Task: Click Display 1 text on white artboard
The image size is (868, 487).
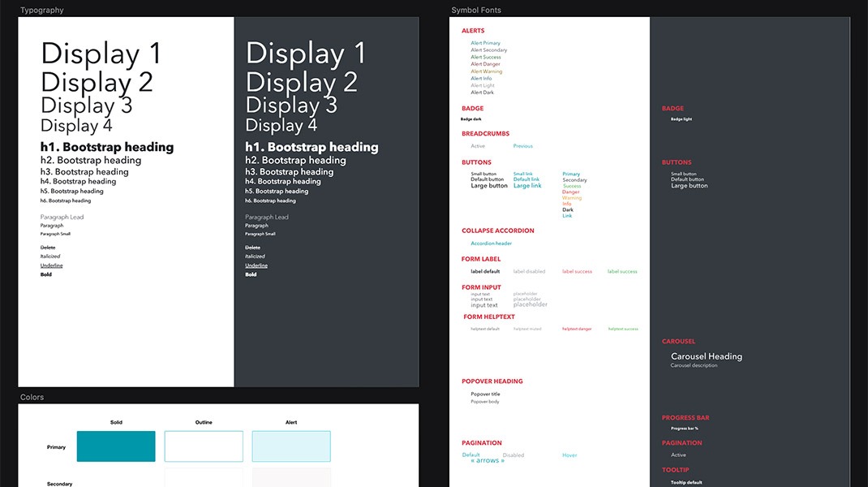Action: tap(101, 54)
